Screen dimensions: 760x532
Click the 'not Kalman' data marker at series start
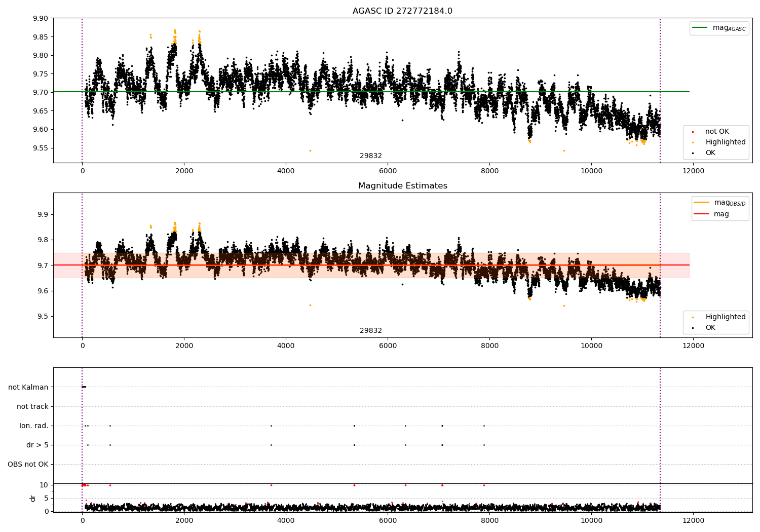(x=84, y=387)
